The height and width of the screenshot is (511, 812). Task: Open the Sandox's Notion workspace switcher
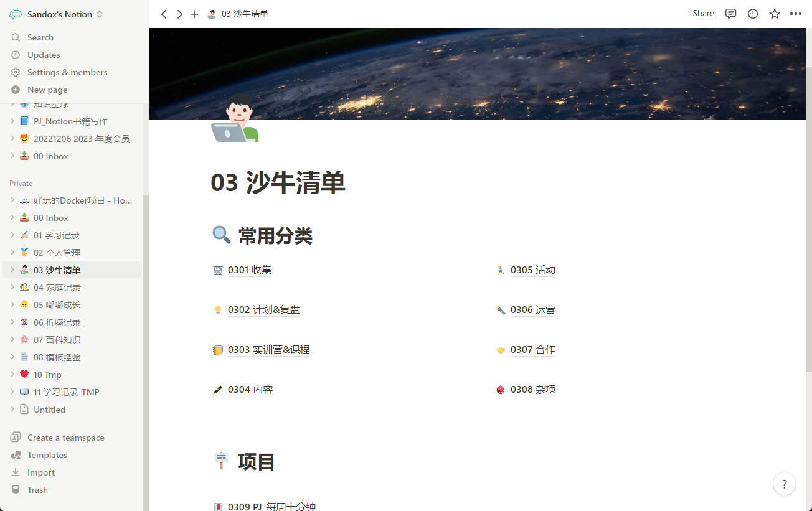tap(56, 14)
